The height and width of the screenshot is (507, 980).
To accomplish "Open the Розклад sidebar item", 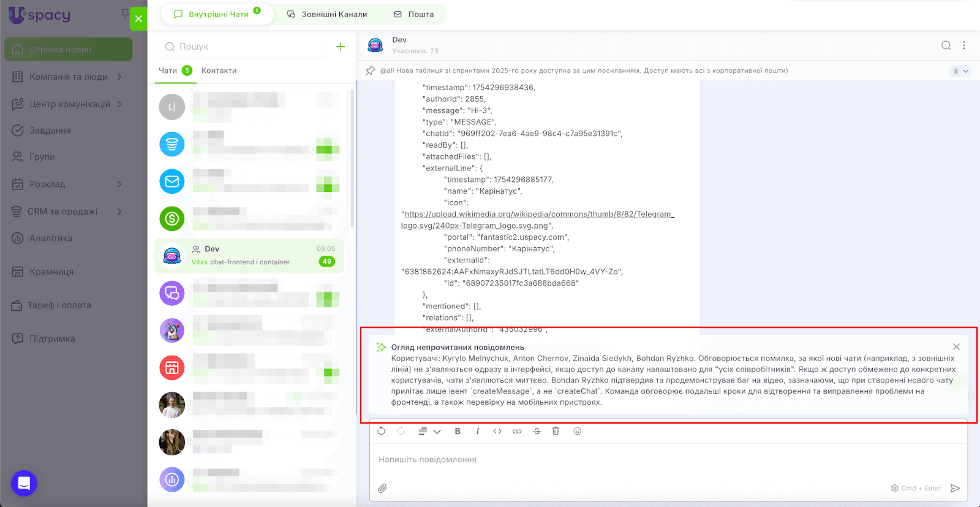I will 39,184.
